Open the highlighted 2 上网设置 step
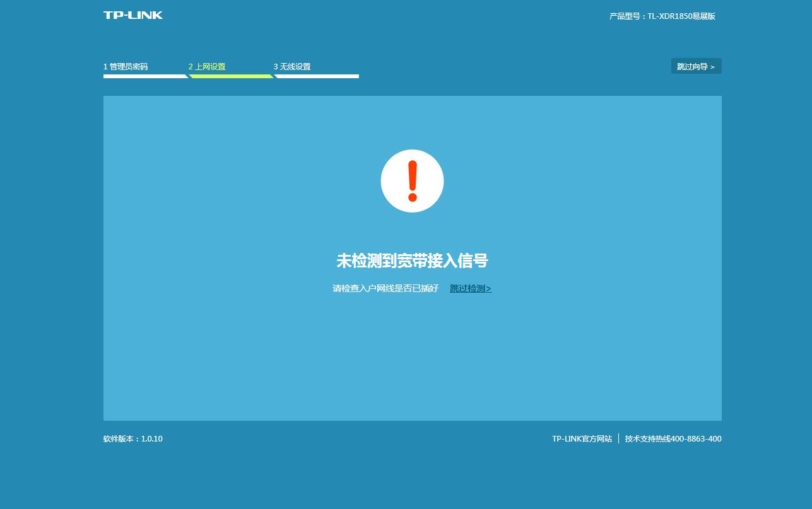 coord(207,66)
